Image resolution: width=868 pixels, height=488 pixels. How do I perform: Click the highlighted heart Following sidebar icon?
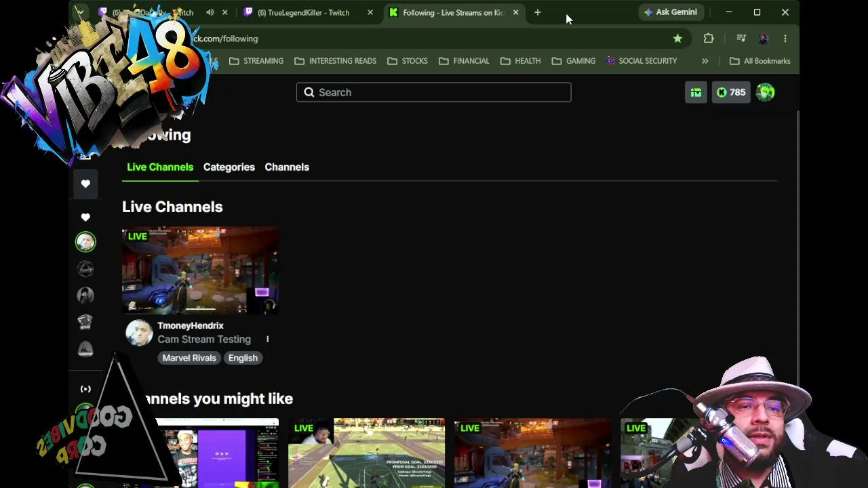coord(85,184)
